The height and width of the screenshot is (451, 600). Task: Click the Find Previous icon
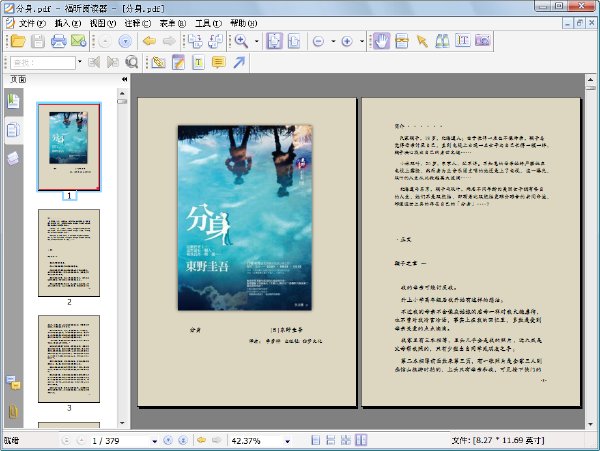coord(94,62)
